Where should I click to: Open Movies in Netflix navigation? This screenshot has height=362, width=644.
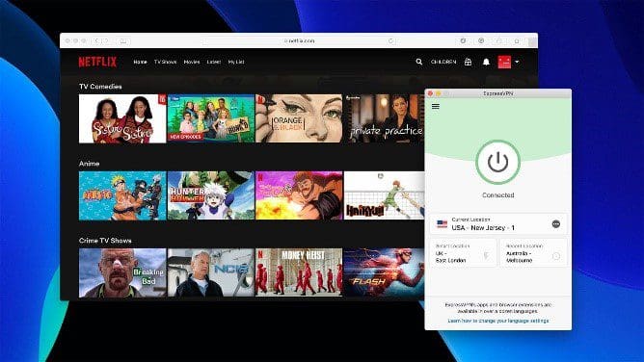[x=192, y=62]
